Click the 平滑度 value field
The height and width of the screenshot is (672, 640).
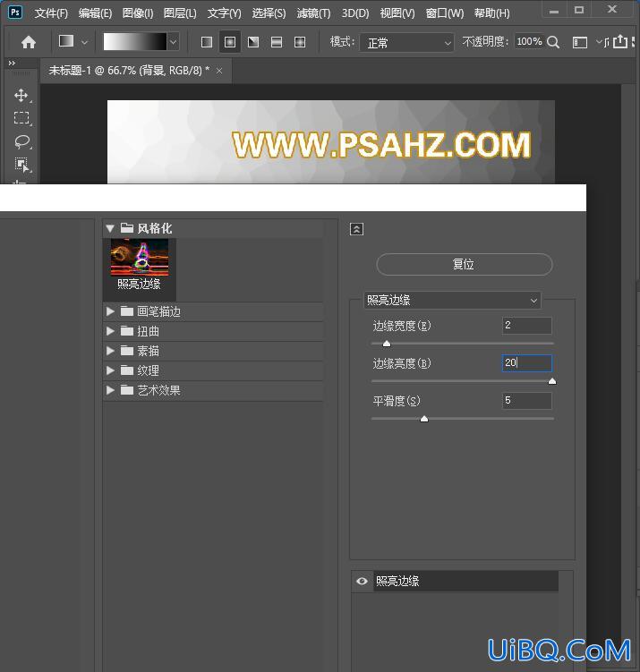527,401
